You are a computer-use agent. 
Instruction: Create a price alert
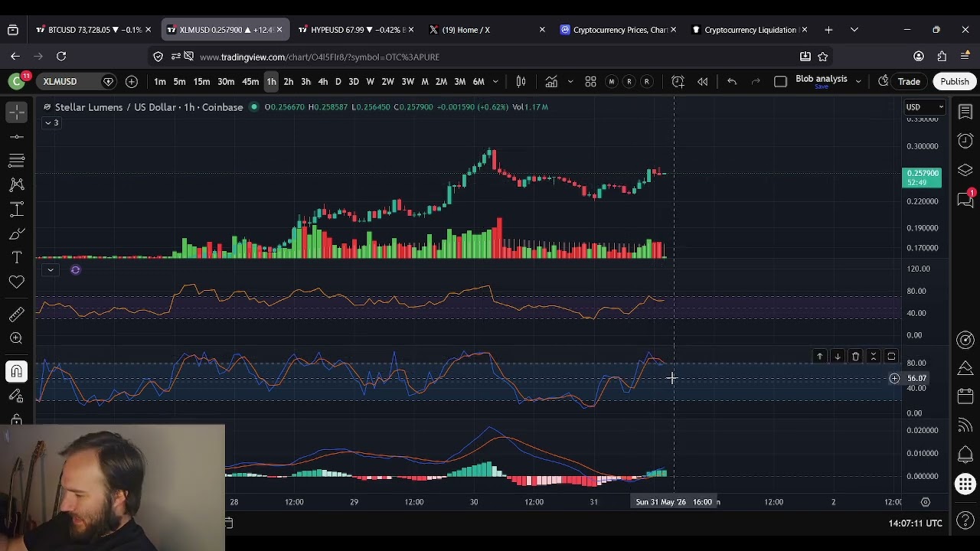(x=678, y=81)
